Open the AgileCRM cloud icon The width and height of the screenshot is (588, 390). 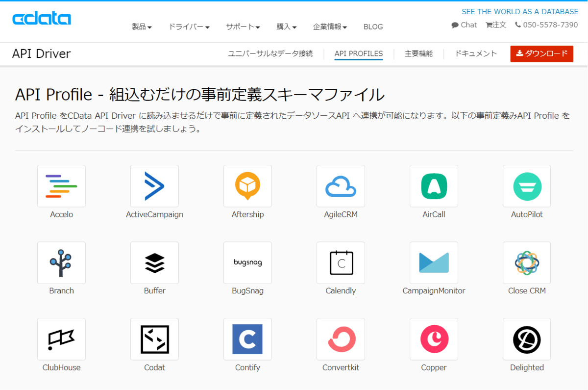coord(341,186)
